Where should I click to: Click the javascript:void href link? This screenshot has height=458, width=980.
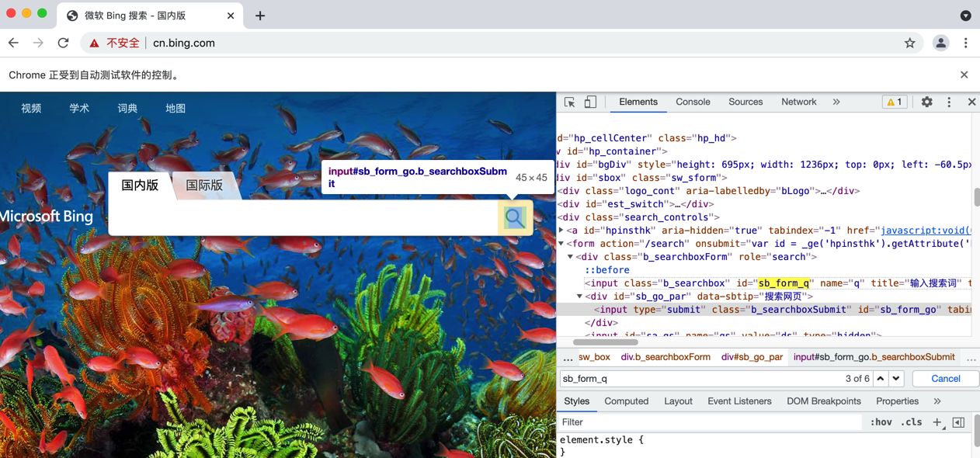[926, 231]
